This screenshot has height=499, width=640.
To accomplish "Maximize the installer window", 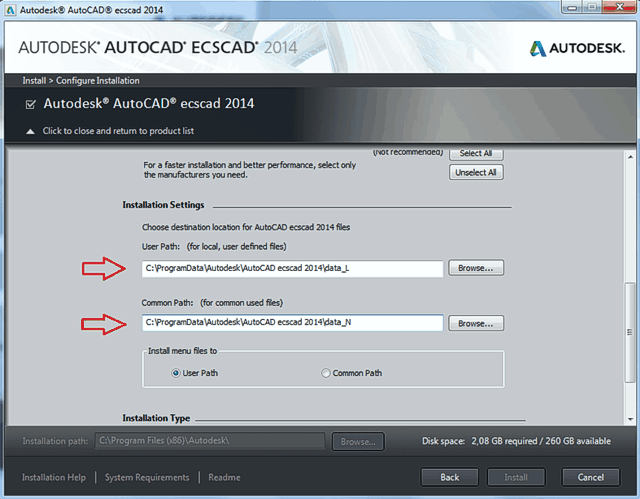I will [x=592, y=7].
